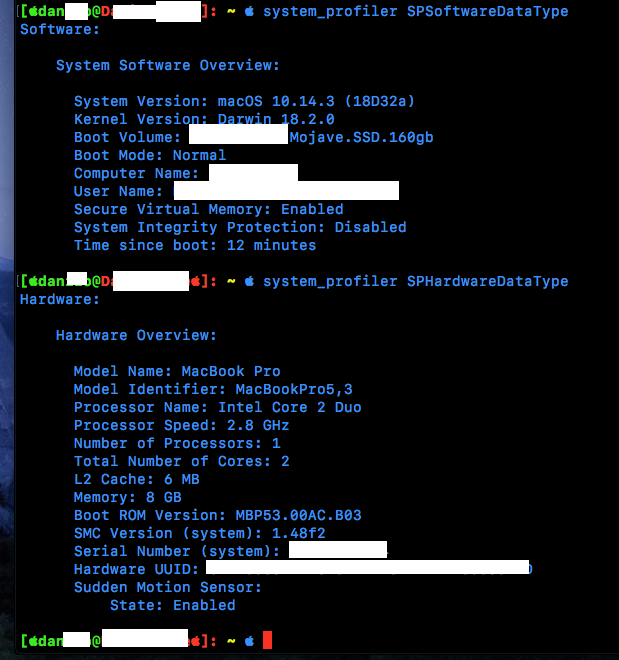Click the 'Boot ROM Version: MBP53.00AC.B03' line
The height and width of the screenshot is (660, 619).
217,515
